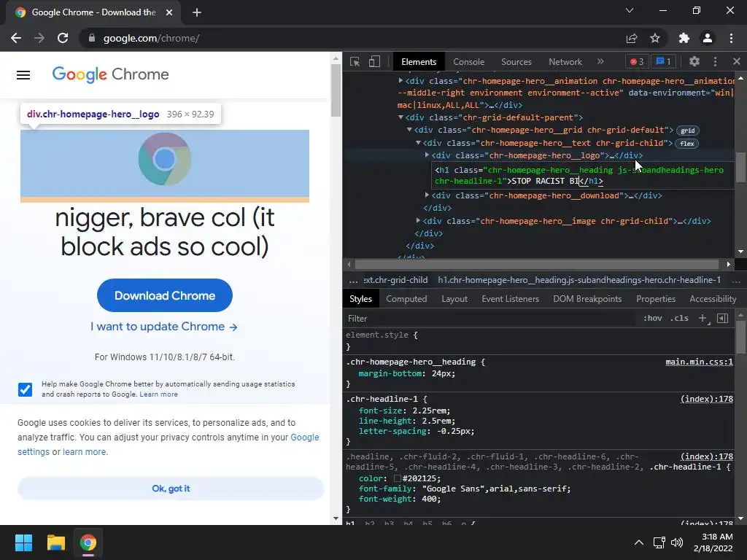Click the red errors counter badge
Viewport: 747px width, 560px height.
[x=637, y=61]
